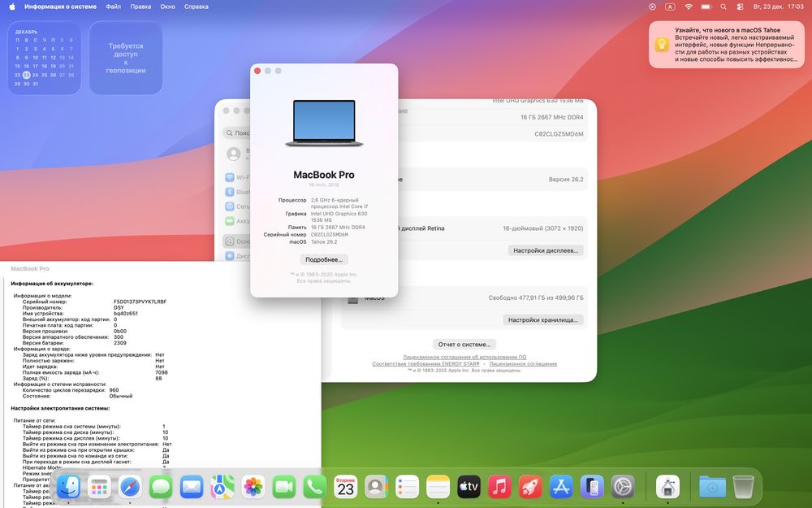Open ENERGY STAR compliance link
The image size is (812, 508).
coord(425,364)
